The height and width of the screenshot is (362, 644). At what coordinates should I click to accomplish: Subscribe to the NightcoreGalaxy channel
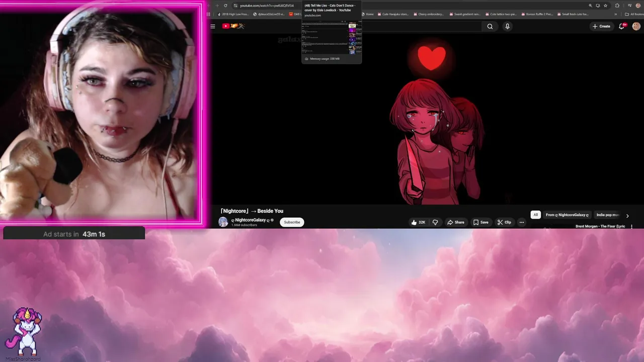coord(292,222)
